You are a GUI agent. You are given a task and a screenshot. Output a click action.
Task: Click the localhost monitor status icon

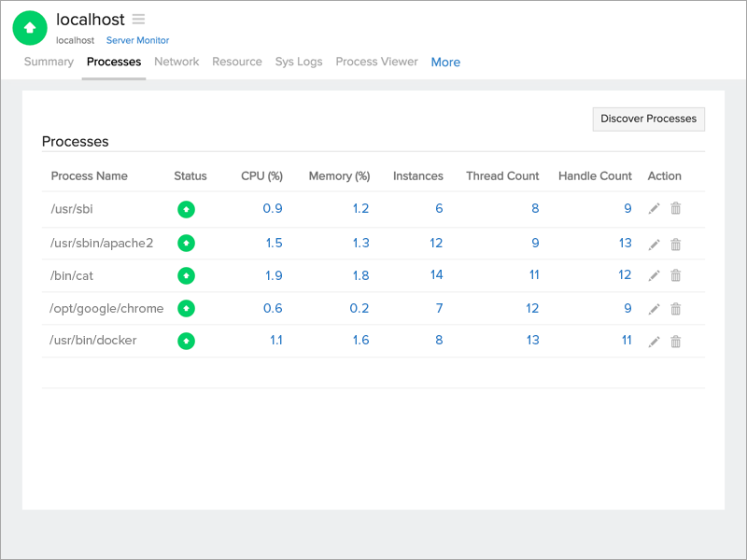pos(29,28)
